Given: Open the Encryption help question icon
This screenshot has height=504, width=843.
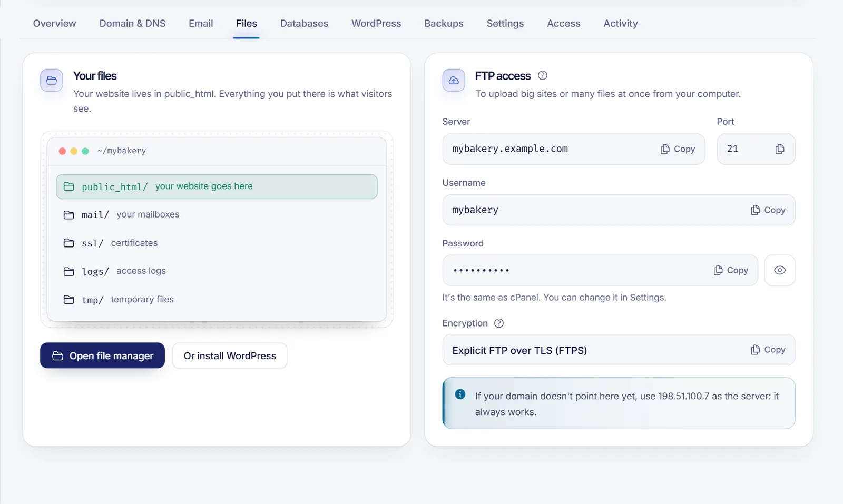Looking at the screenshot, I should tap(499, 323).
